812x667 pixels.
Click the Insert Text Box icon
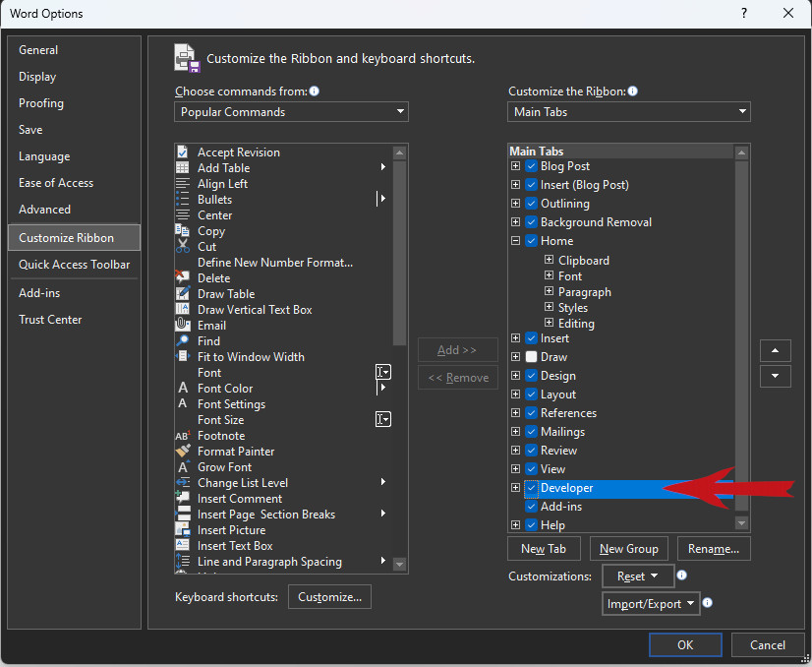coord(182,545)
